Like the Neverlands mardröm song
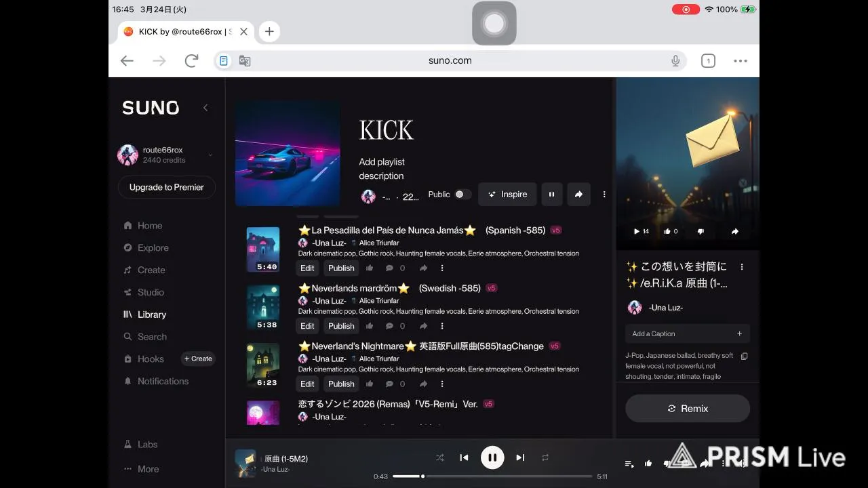The height and width of the screenshot is (488, 868). [370, 326]
